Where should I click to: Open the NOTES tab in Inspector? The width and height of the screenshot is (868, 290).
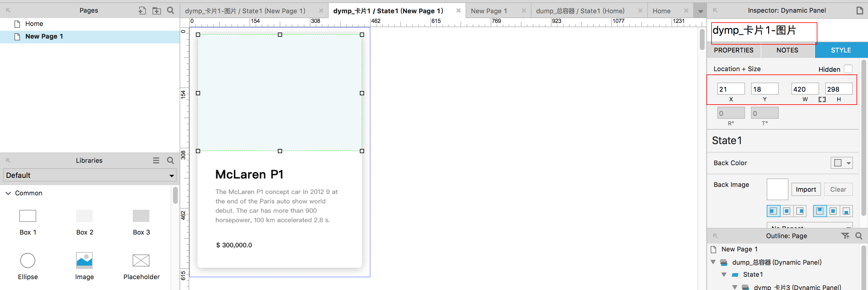787,50
